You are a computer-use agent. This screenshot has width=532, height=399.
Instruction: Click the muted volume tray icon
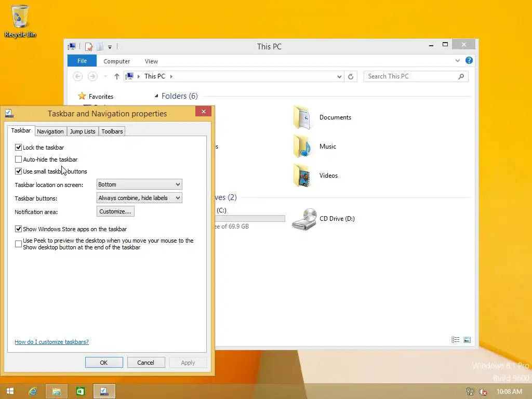coord(483,392)
